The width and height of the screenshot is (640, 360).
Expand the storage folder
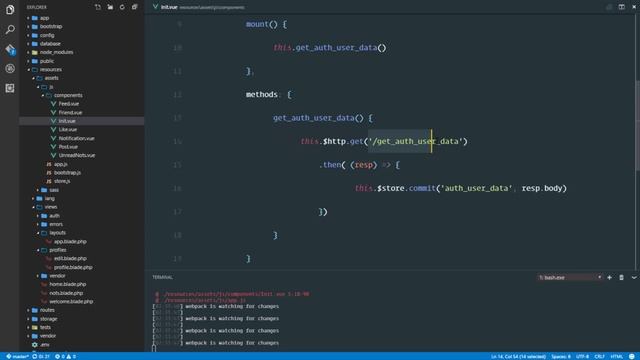(48, 319)
